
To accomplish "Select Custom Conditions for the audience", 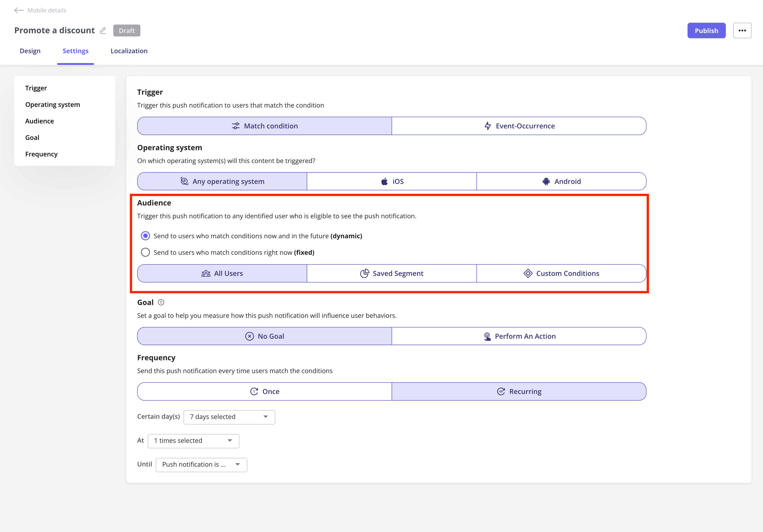I will point(561,273).
